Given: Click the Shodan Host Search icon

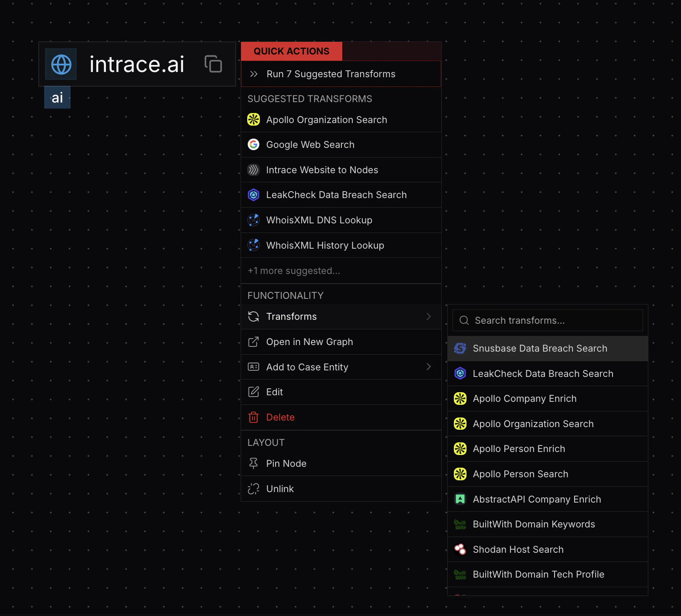Looking at the screenshot, I should pyautogui.click(x=460, y=549).
